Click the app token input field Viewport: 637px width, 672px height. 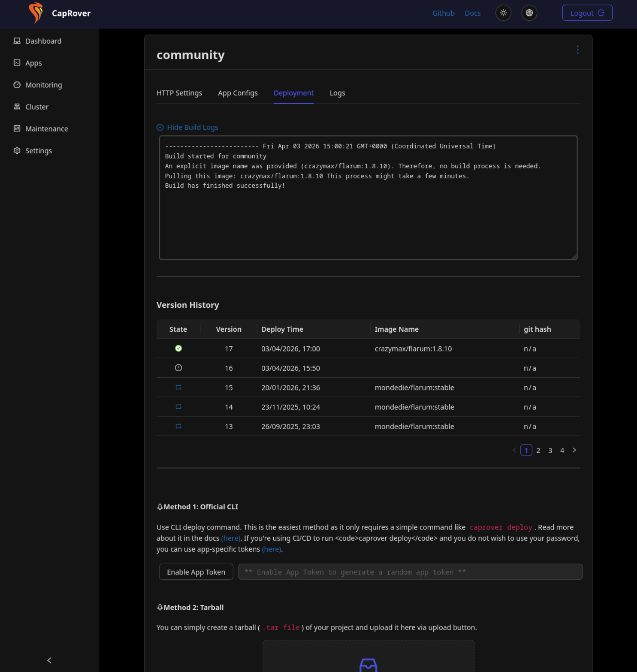pos(410,572)
